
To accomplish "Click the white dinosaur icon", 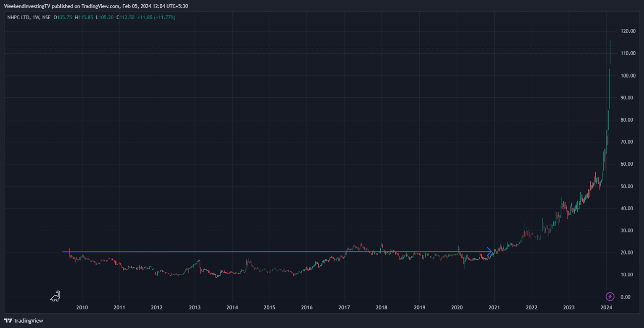I will (55, 296).
